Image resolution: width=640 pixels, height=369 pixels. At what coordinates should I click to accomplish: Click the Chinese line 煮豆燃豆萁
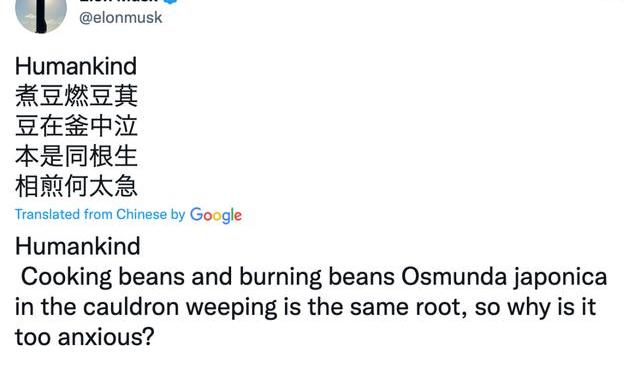76,96
